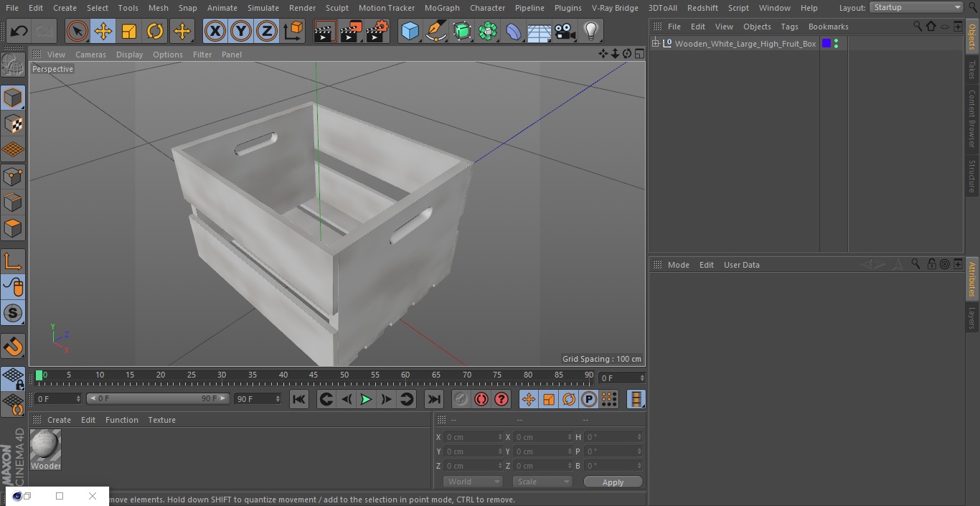This screenshot has height=506, width=980.
Task: Enable the Axis mode tool
Action: 13,261
